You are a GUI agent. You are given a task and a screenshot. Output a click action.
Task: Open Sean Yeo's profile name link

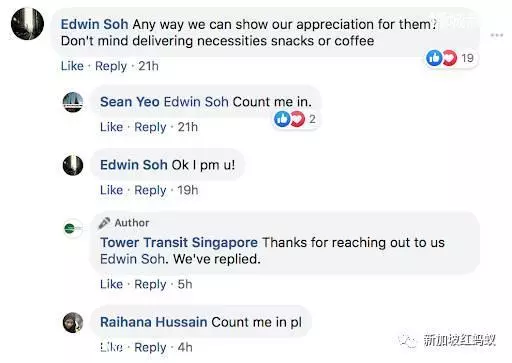130,102
